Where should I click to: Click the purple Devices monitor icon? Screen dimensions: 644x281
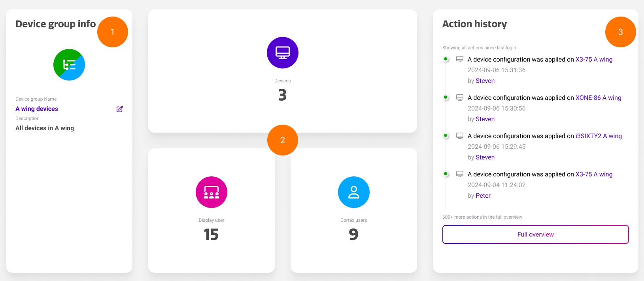point(282,53)
